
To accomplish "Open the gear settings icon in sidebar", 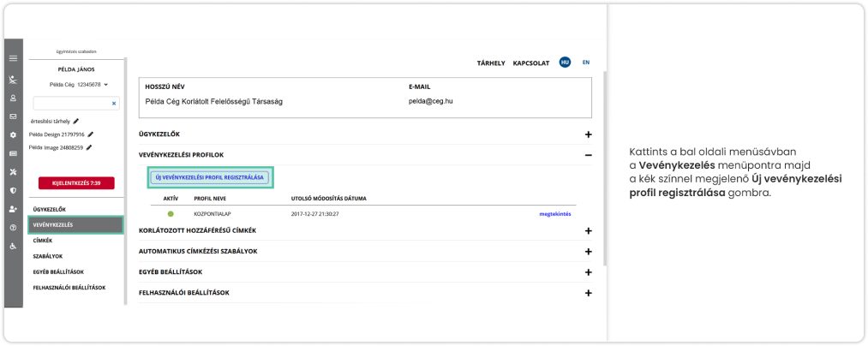I will [x=13, y=134].
